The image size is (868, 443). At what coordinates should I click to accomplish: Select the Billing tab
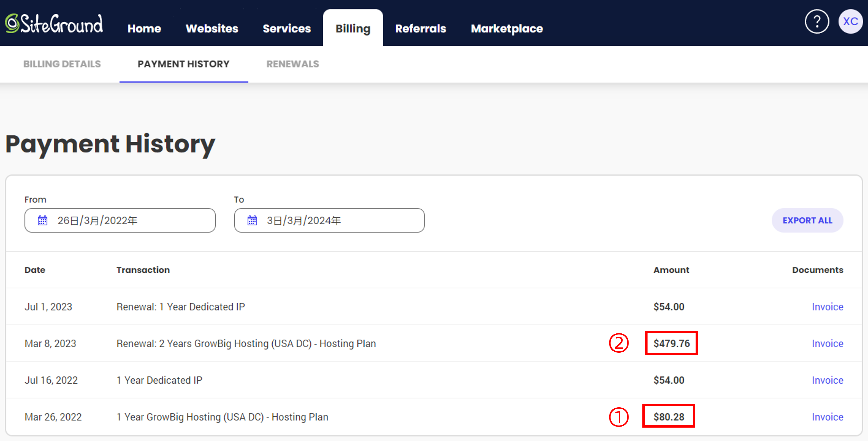tap(353, 28)
